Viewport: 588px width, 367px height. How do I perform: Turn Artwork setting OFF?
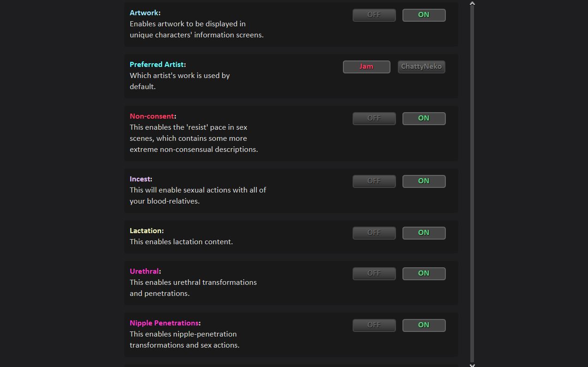(374, 15)
